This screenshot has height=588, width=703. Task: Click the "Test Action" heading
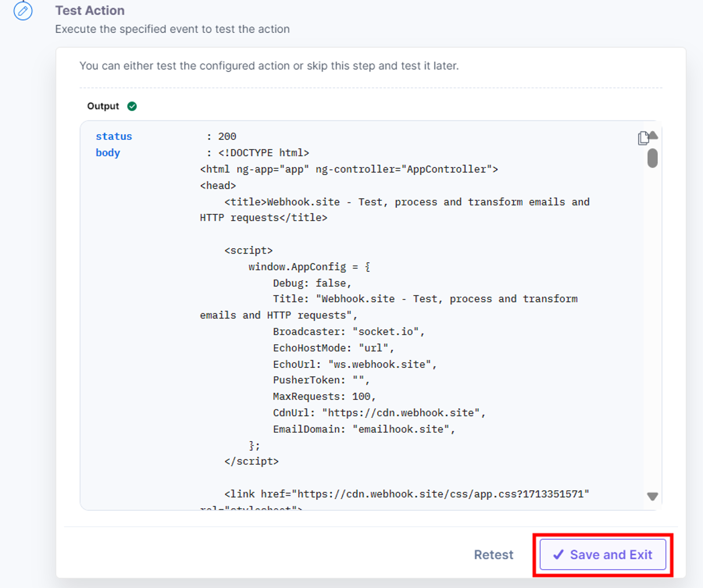pos(90,11)
